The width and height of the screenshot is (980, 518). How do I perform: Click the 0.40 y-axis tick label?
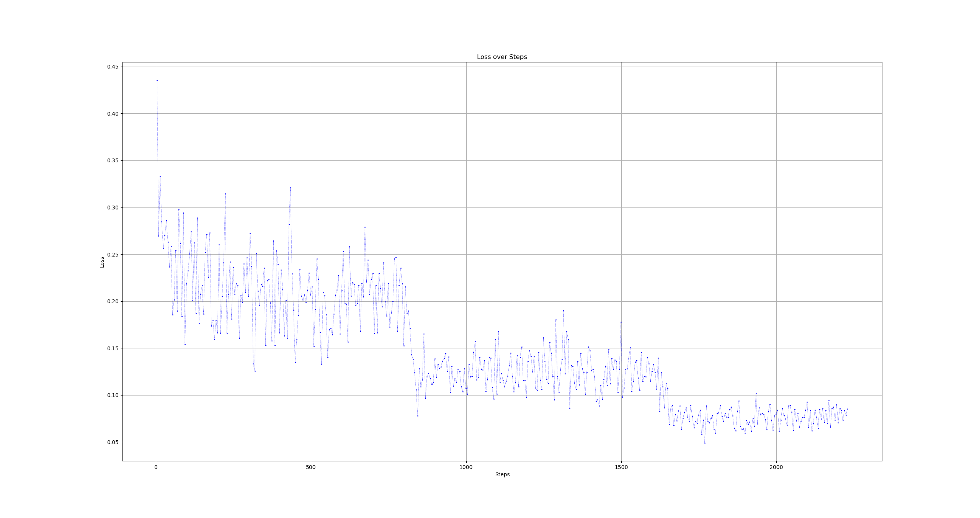click(x=113, y=114)
